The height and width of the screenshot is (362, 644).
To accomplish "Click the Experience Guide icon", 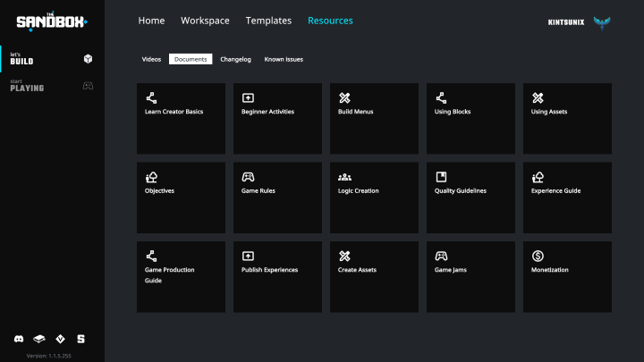I will [x=538, y=177].
